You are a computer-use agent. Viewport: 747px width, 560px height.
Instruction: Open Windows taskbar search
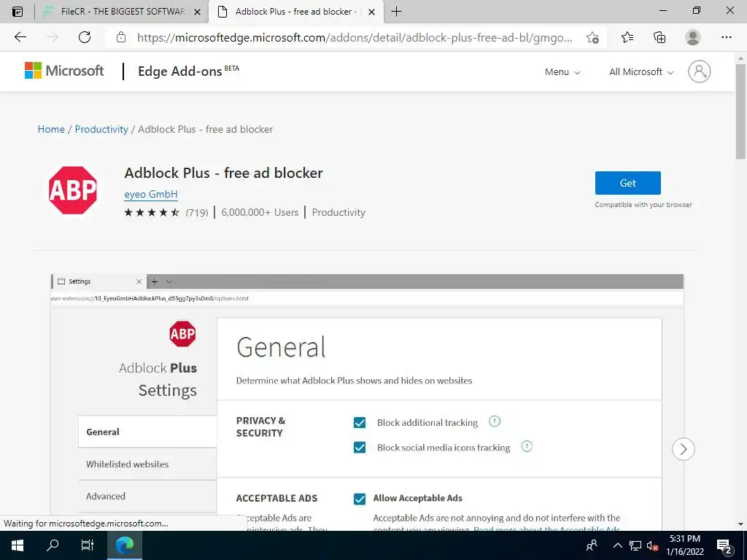coord(53,545)
